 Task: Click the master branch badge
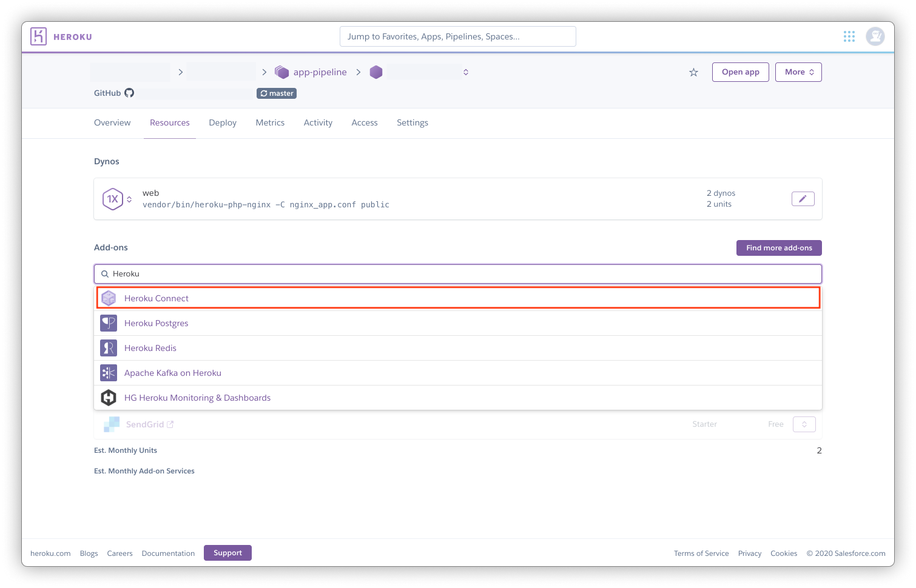click(277, 93)
